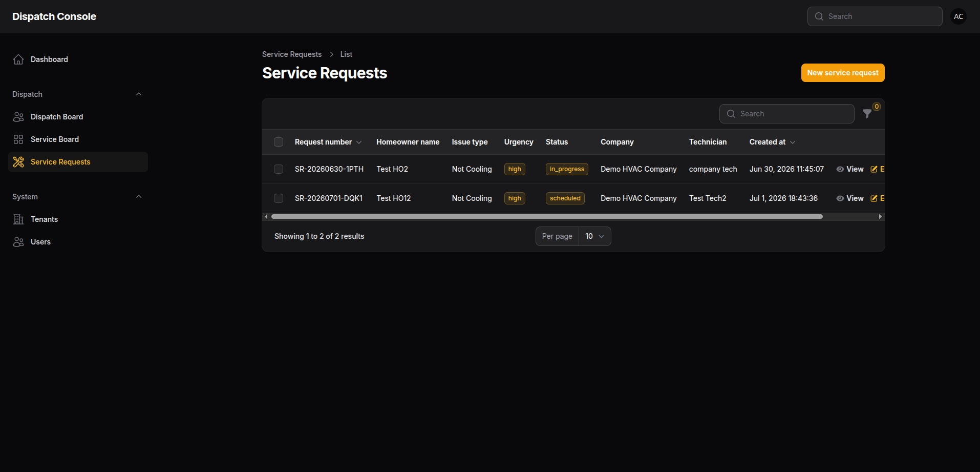Collapse the System sidebar group

coord(138,197)
